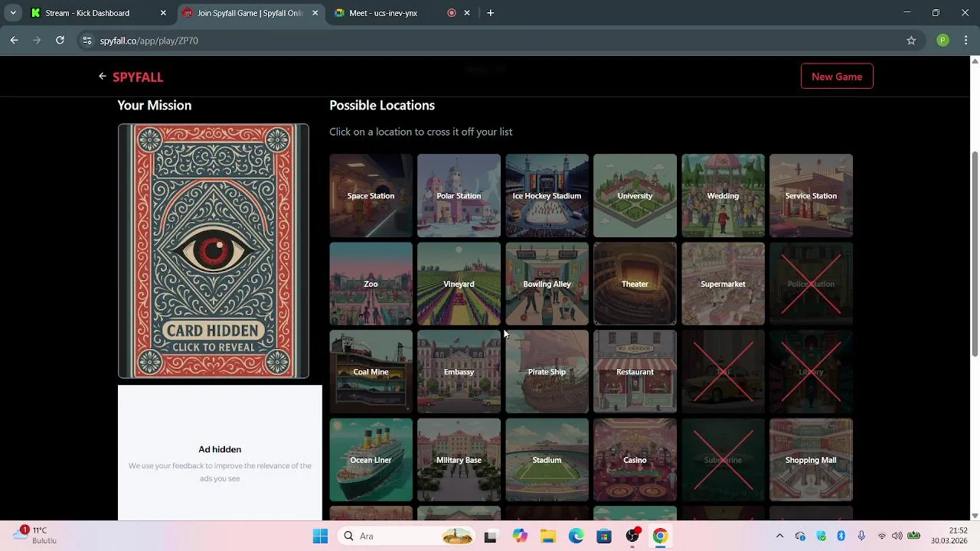
Task: Open File Explorer from taskbar
Action: pyautogui.click(x=548, y=536)
